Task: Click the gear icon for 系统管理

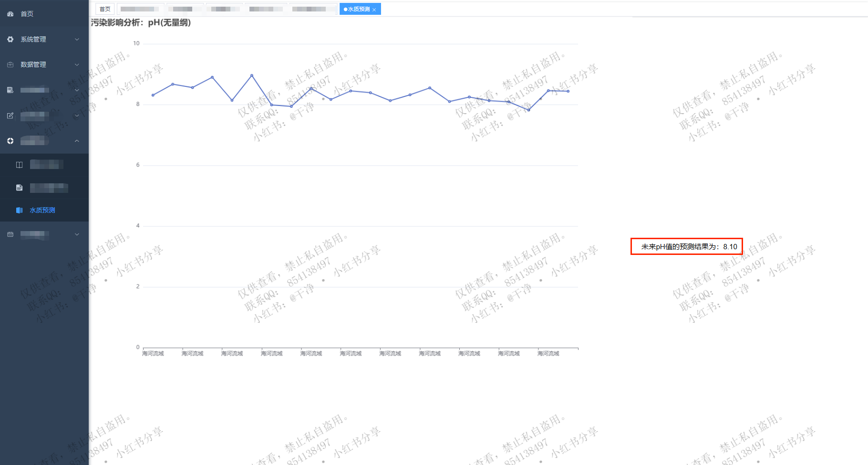Action: tap(10, 39)
